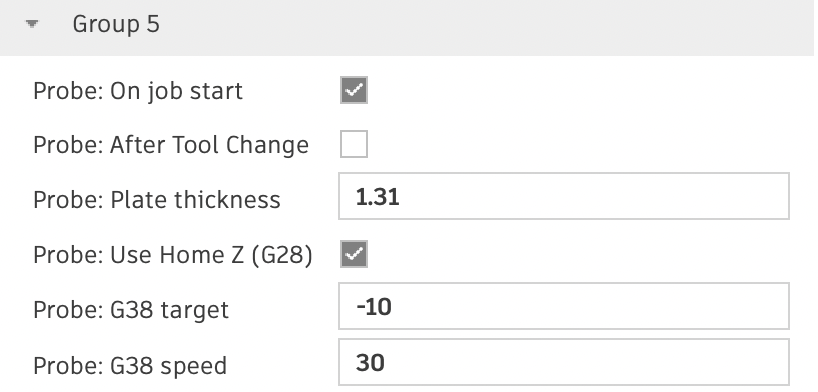Select the Probe: Plate thickness label
Viewport: 818px width, 392px height.
tap(157, 200)
